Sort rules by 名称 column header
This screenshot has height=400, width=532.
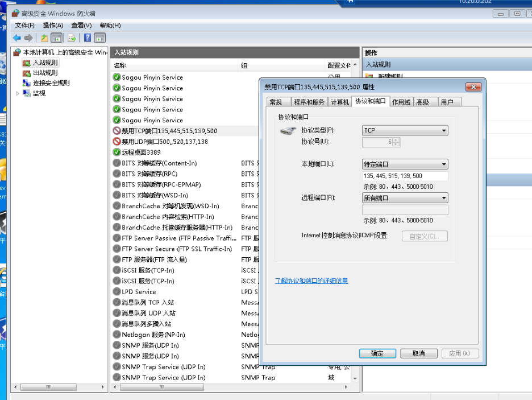(x=174, y=65)
